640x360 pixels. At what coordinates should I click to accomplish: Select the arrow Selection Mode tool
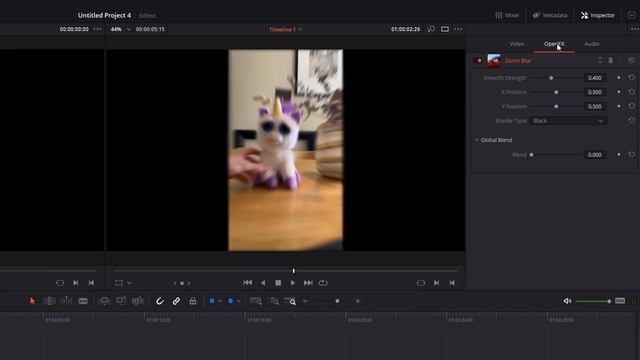(x=32, y=301)
